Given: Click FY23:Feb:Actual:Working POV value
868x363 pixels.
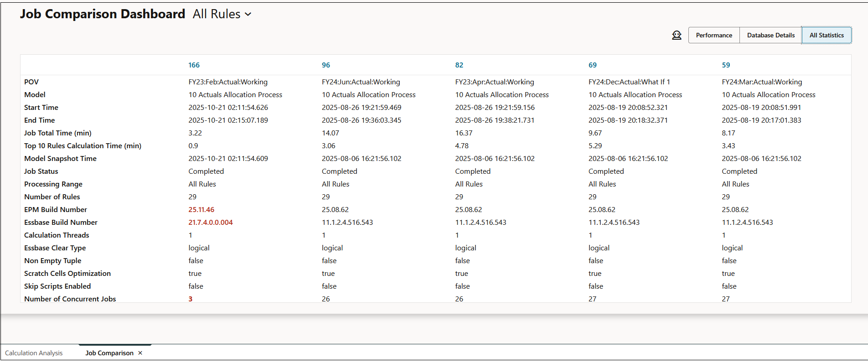Looking at the screenshot, I should pyautogui.click(x=228, y=82).
